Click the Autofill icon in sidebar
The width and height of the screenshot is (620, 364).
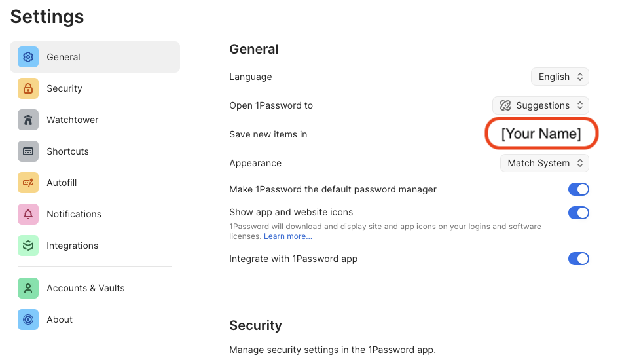[x=28, y=183]
